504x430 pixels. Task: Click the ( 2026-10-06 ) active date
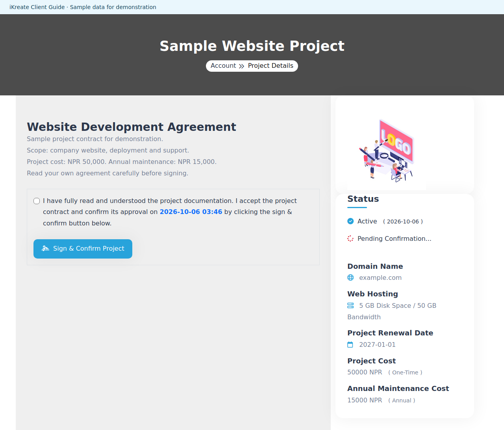click(403, 222)
